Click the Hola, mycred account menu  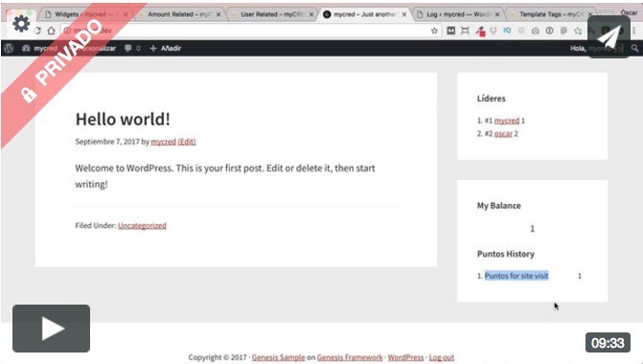(597, 48)
